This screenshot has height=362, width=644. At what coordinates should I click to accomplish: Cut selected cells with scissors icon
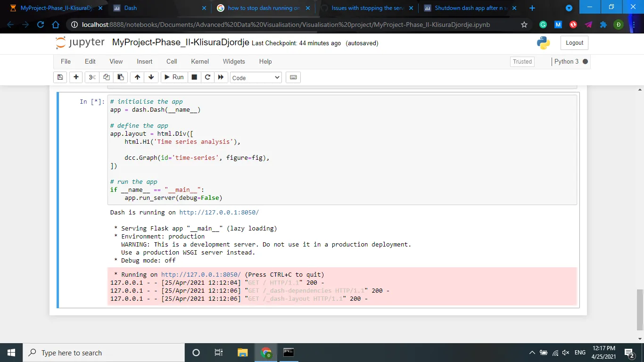click(92, 77)
